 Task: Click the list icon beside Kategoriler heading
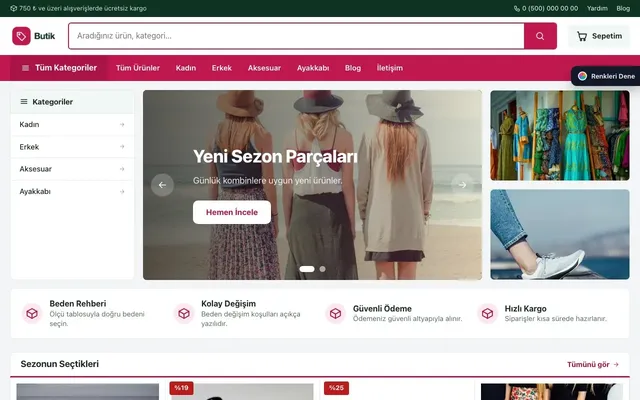pyautogui.click(x=24, y=102)
